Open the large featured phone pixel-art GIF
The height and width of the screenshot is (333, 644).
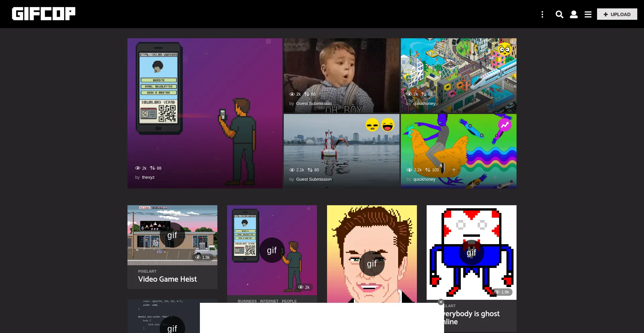pos(205,113)
